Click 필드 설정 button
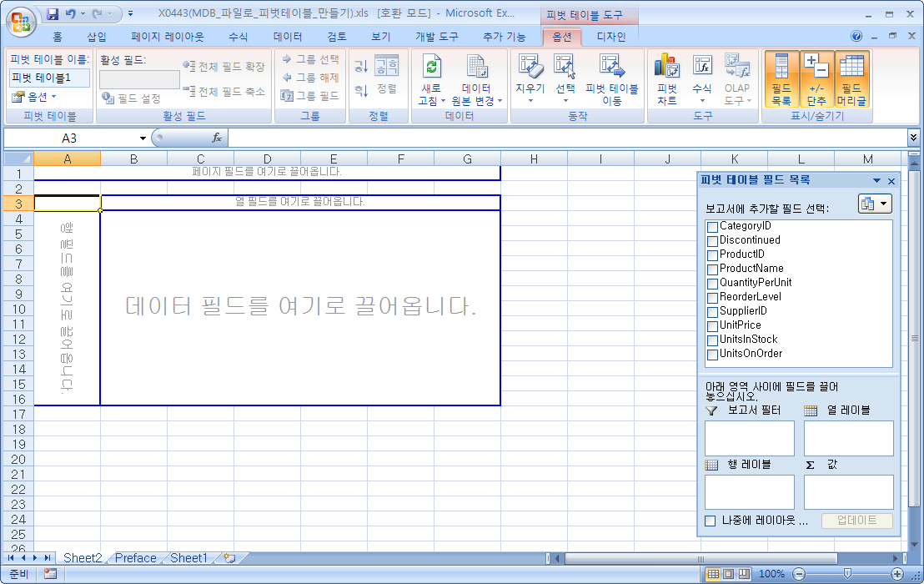The image size is (924, 584). [131, 98]
